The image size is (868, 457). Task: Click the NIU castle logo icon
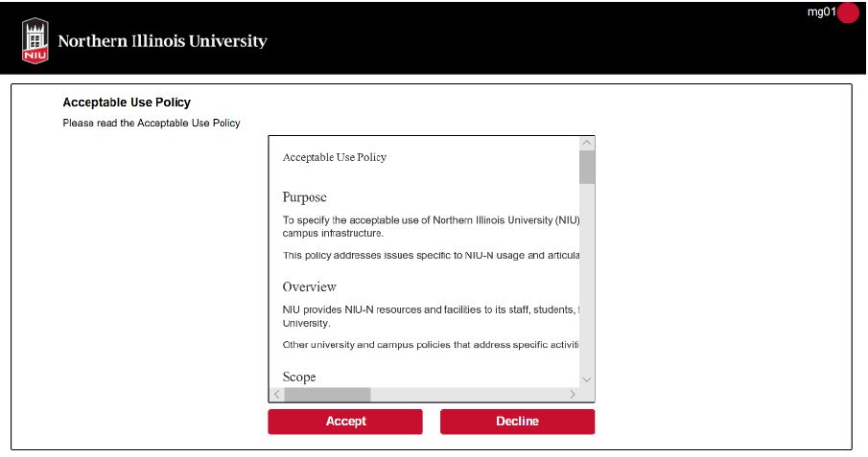coord(35,41)
